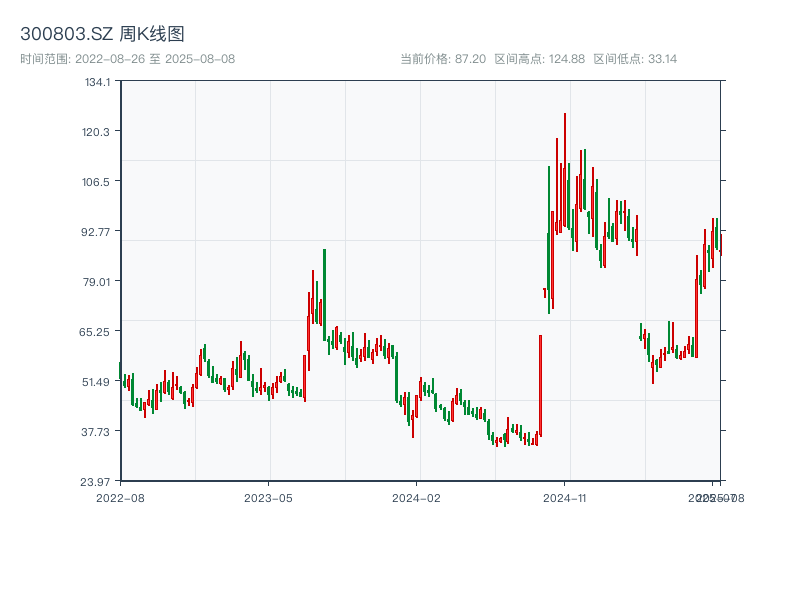Click the x-axis label 2024-02
This screenshot has width=800, height=600.
[x=416, y=498]
